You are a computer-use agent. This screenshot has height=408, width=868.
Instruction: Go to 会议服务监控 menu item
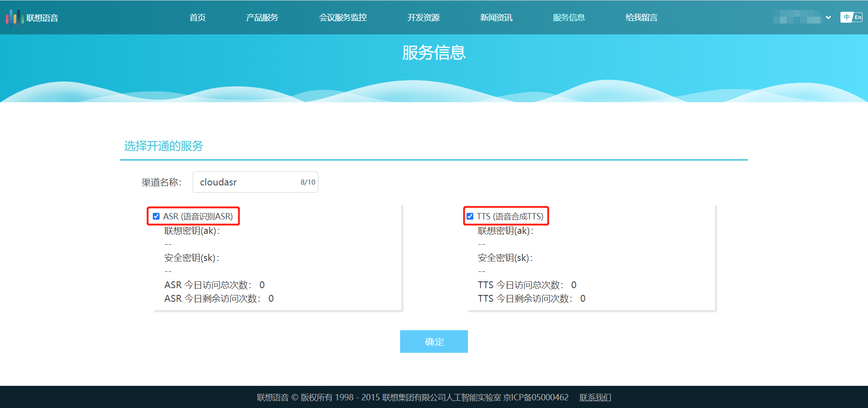343,18
